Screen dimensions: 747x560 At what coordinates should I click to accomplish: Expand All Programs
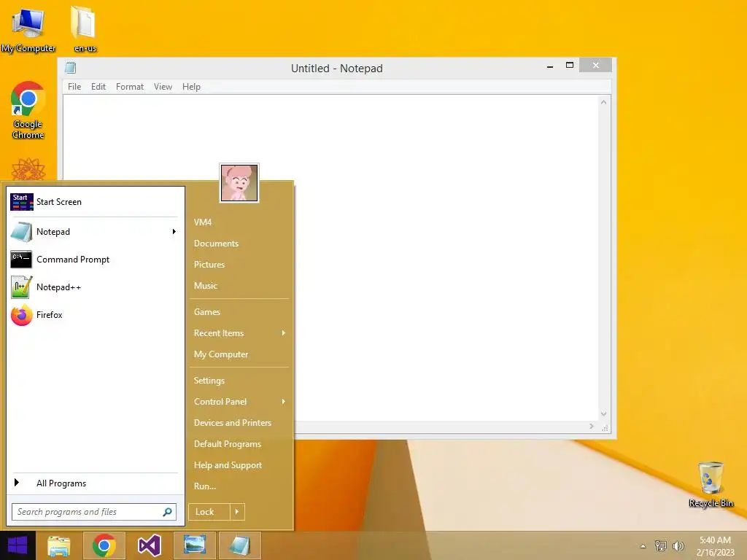[96, 483]
